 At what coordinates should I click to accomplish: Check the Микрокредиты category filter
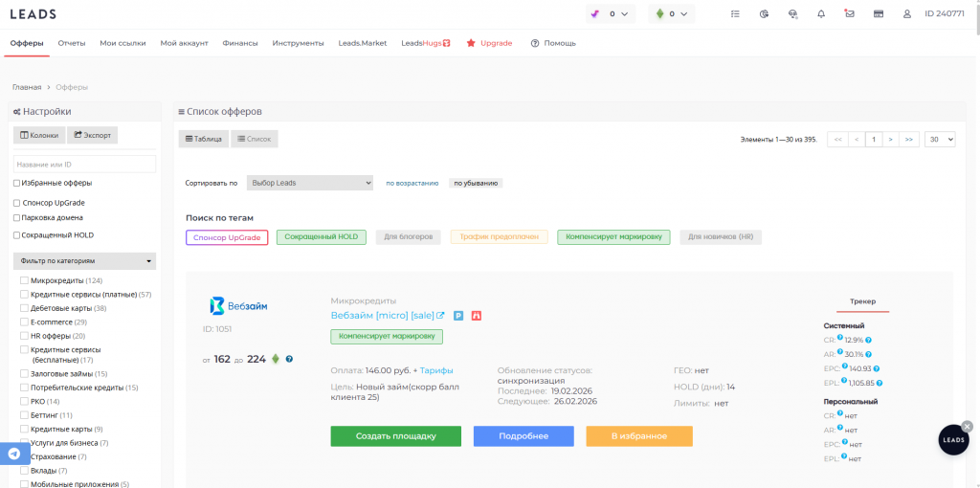pos(24,280)
